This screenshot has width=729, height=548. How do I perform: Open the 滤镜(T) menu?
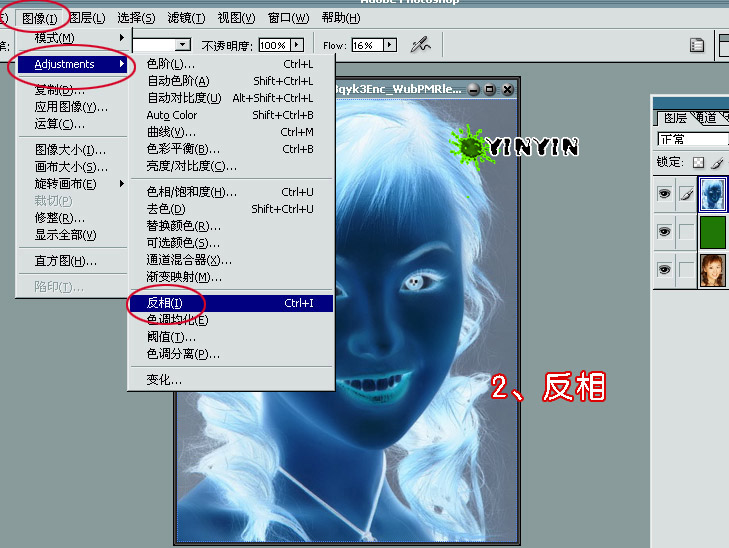click(x=186, y=18)
